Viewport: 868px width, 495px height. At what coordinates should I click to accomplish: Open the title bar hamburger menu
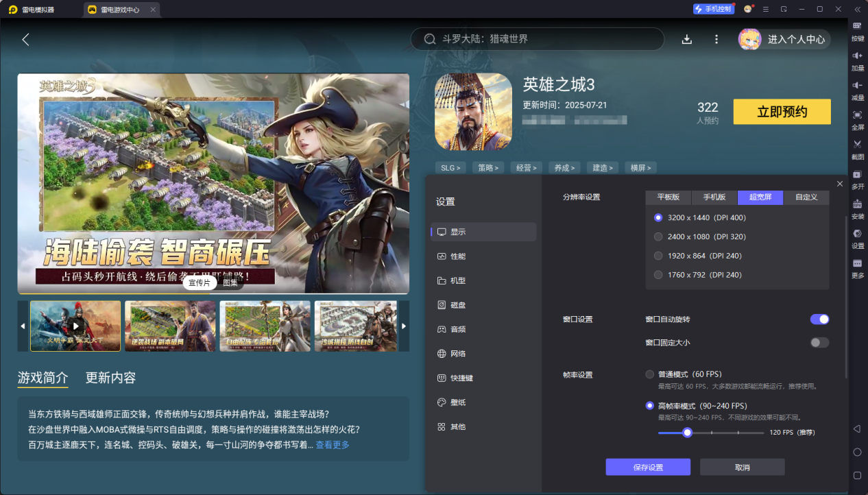point(766,9)
